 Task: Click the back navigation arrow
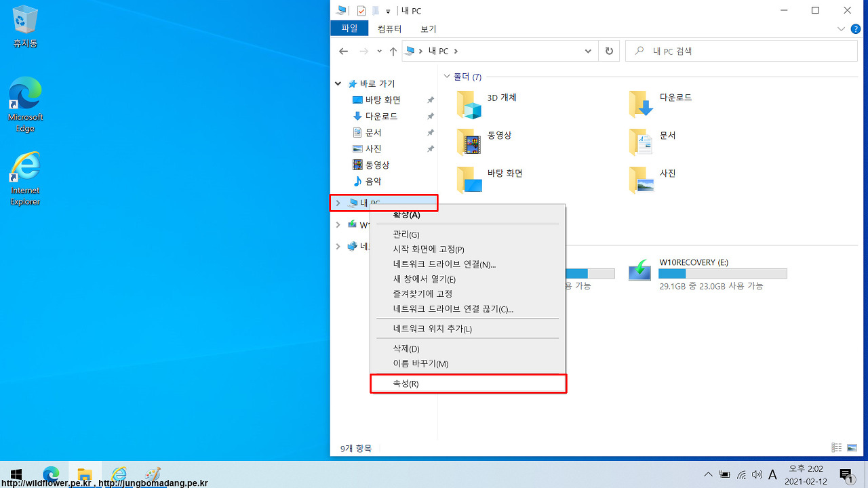[x=343, y=52]
